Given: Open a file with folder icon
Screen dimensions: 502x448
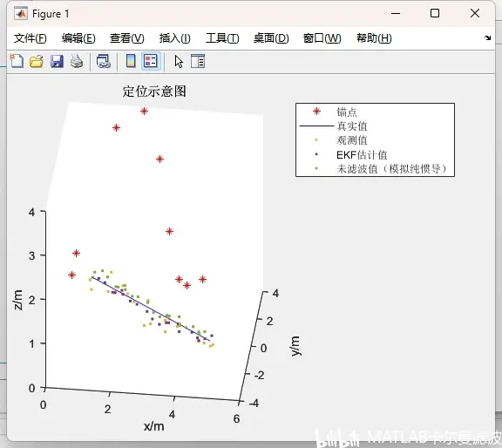Looking at the screenshot, I should (37, 61).
